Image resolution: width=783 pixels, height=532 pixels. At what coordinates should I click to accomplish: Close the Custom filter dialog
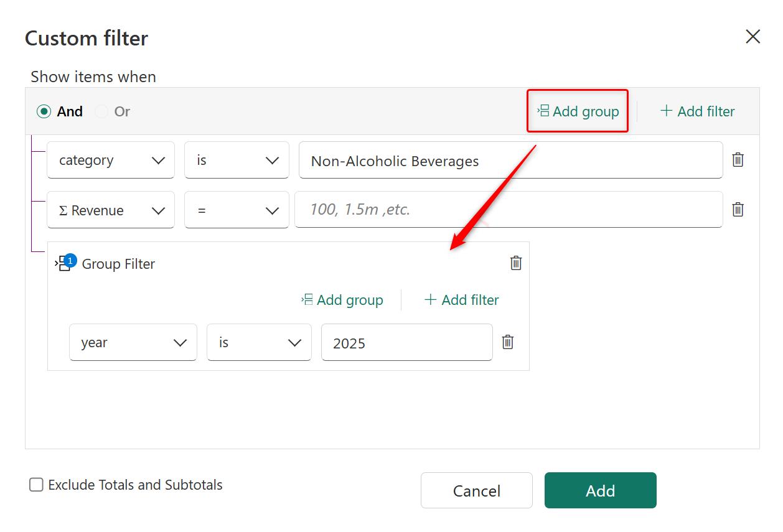pos(753,37)
